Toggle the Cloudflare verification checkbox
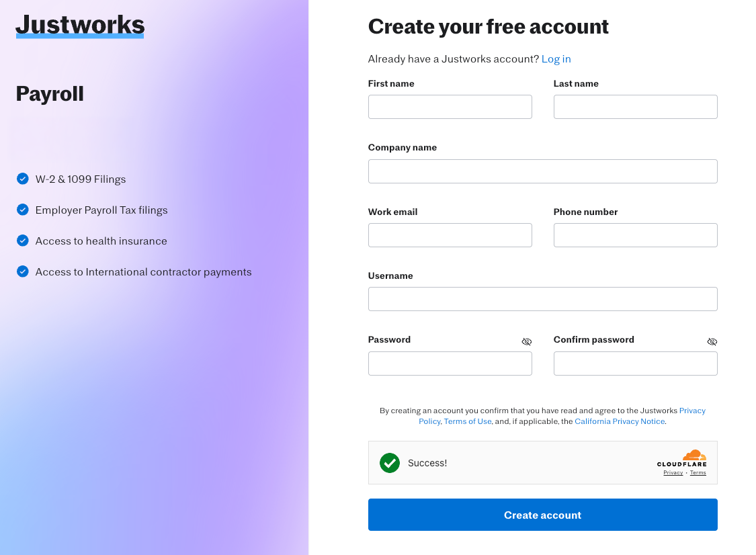Image resolution: width=756 pixels, height=555 pixels. (390, 463)
